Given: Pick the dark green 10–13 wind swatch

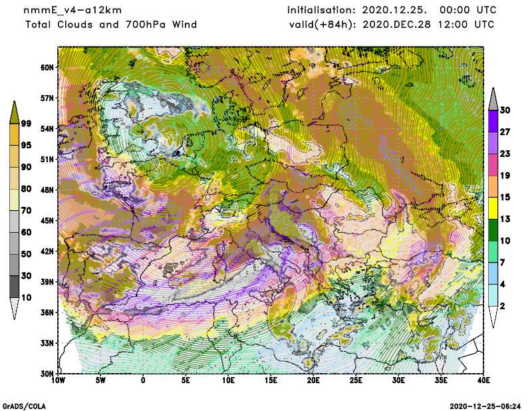Looking at the screenshot, I should [493, 229].
